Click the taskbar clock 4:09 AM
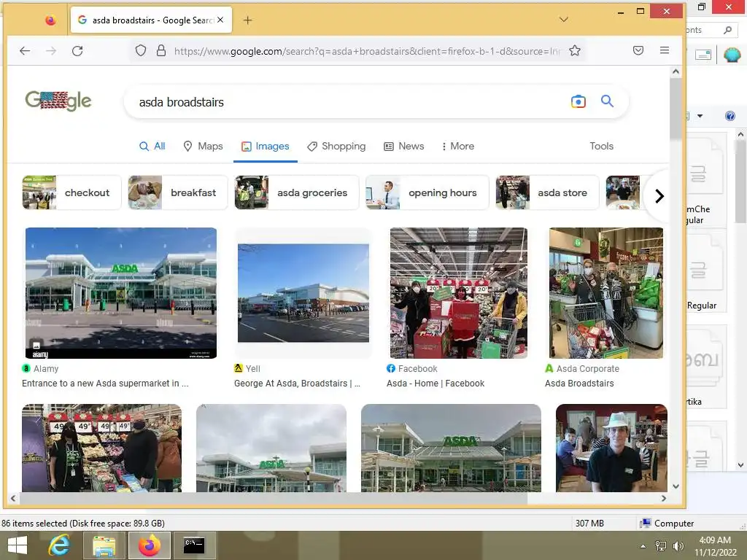 715,546
